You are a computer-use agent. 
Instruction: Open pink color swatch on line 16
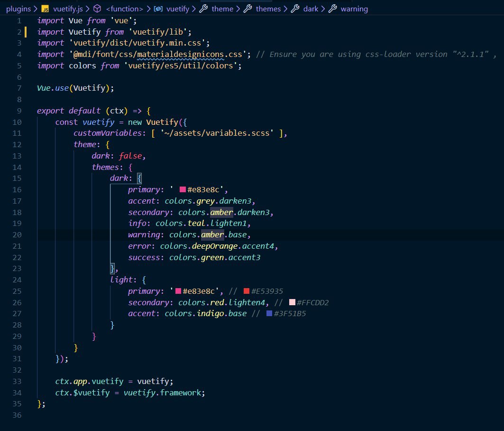coord(183,189)
